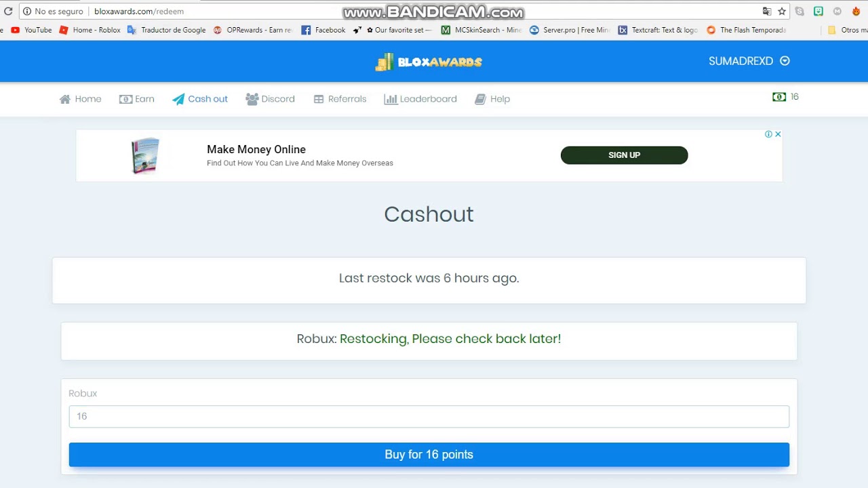Click the 'Buy for 16 points' button

(x=429, y=455)
